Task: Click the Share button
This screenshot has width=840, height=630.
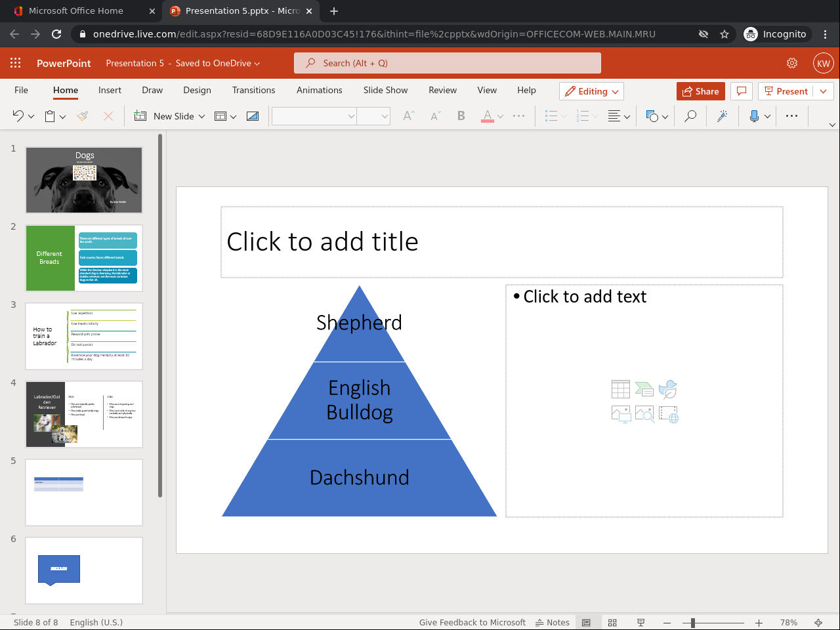Action: point(701,91)
